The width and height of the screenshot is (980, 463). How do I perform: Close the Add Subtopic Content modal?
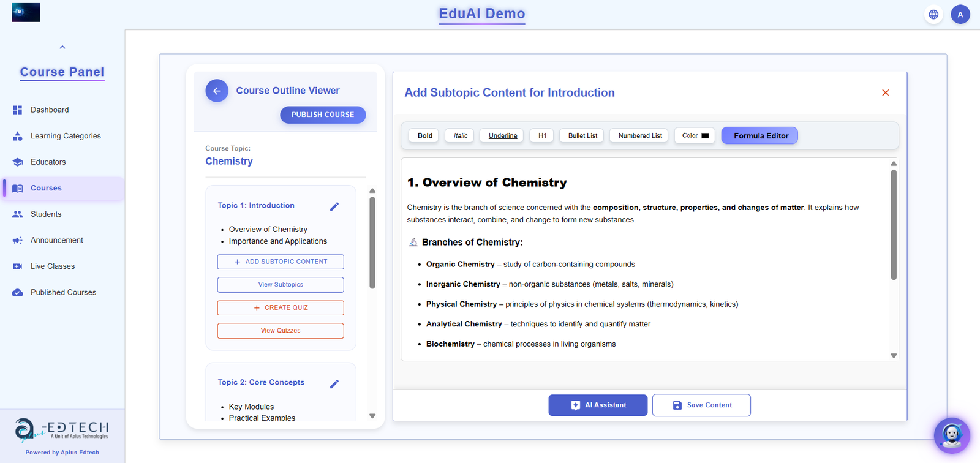885,92
